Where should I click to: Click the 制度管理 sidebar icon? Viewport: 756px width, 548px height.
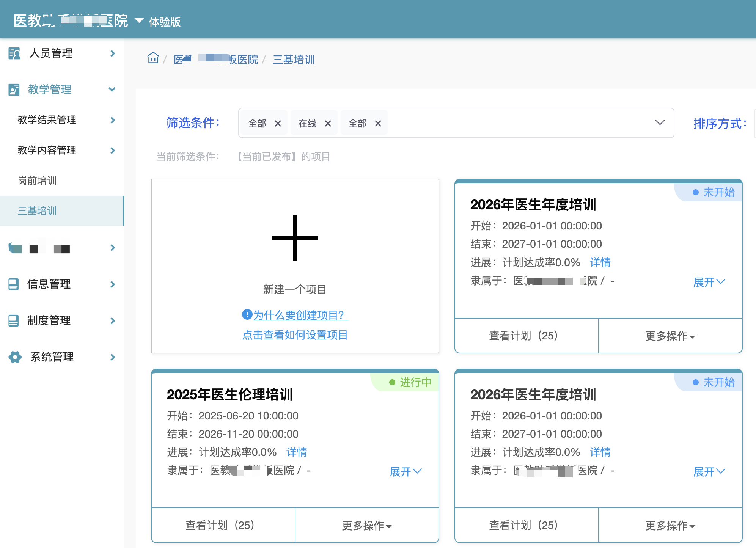(x=14, y=320)
